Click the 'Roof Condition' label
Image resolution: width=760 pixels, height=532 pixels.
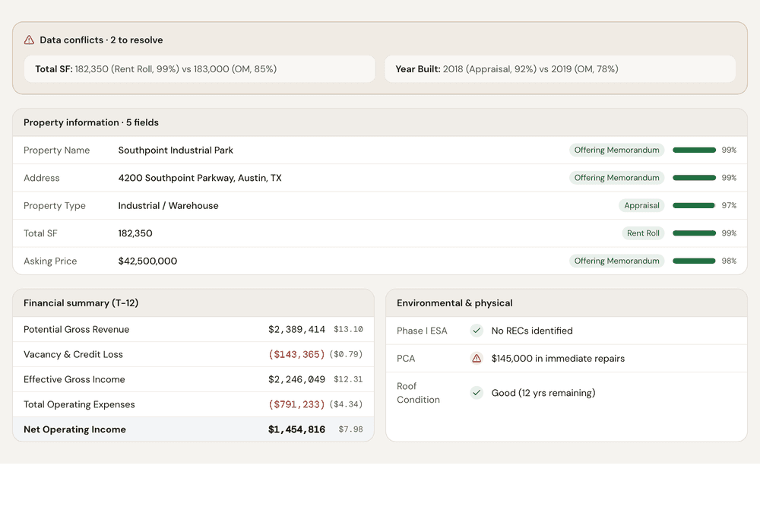[x=418, y=392]
